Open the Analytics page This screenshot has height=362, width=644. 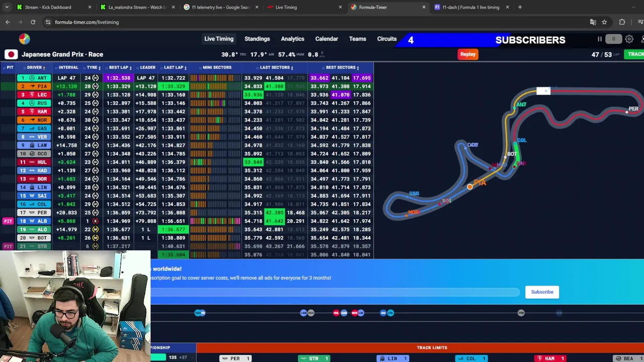[x=292, y=39]
